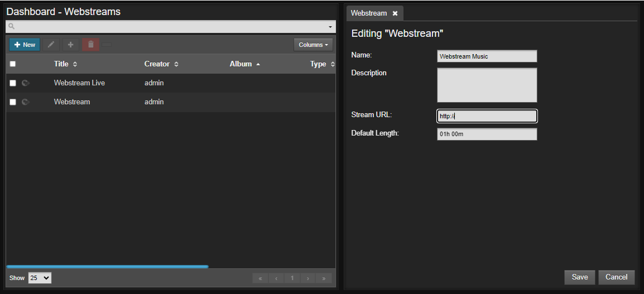The height and width of the screenshot is (294, 644).
Task: Check the Webstream row checkbox
Action: [13, 102]
